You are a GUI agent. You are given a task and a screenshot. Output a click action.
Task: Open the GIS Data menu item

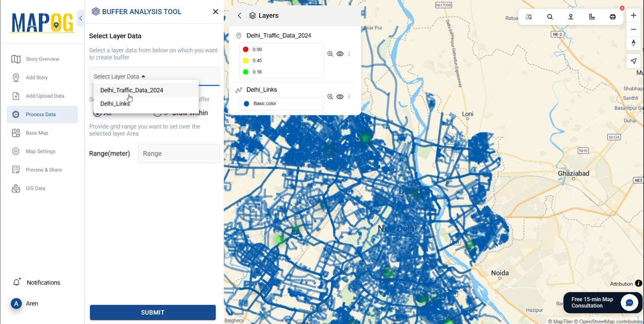(42, 189)
